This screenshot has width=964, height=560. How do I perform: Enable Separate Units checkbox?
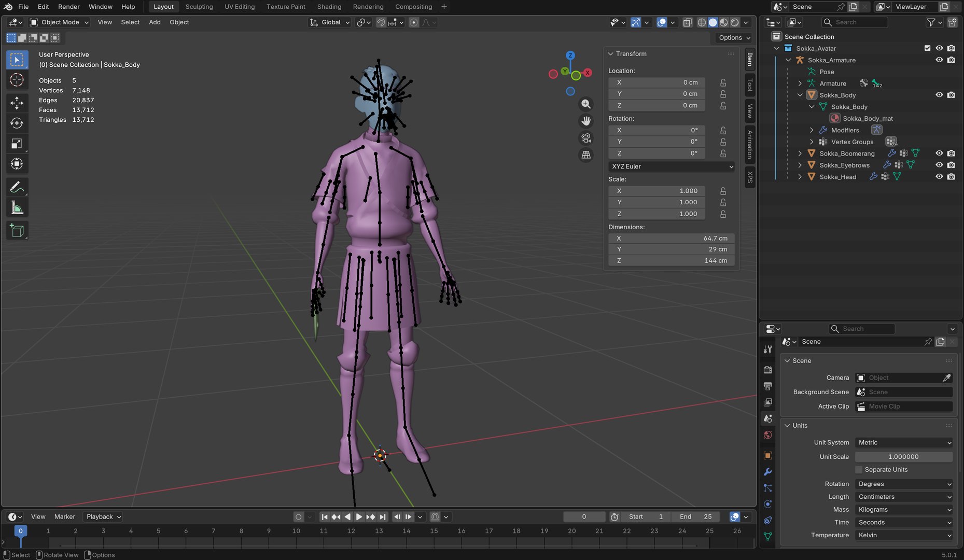pyautogui.click(x=859, y=470)
